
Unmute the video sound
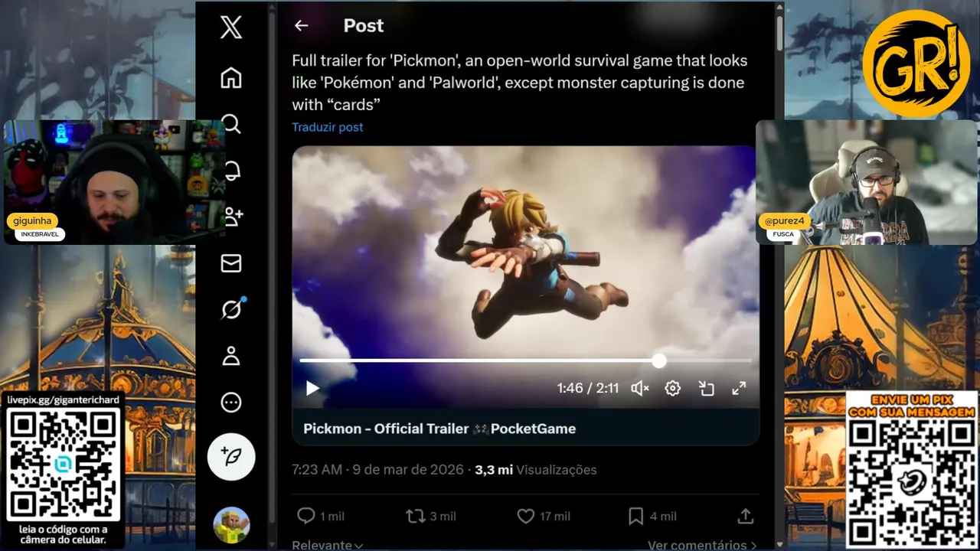(639, 388)
